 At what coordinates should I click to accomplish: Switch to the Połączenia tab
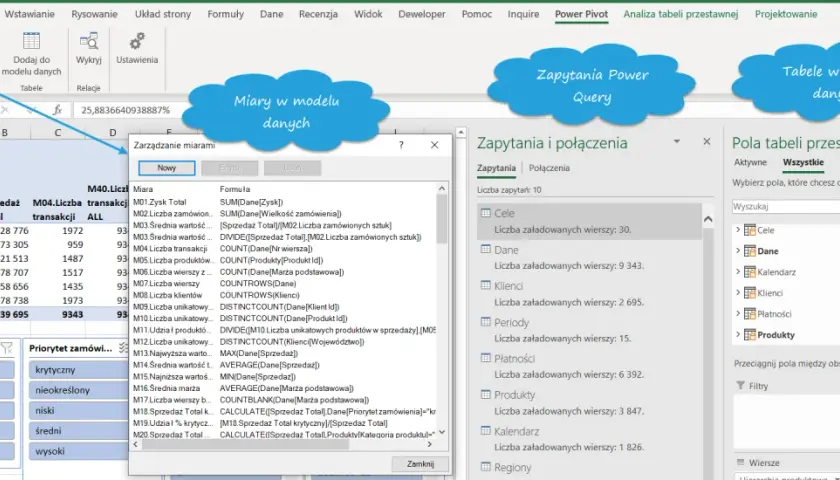(549, 168)
